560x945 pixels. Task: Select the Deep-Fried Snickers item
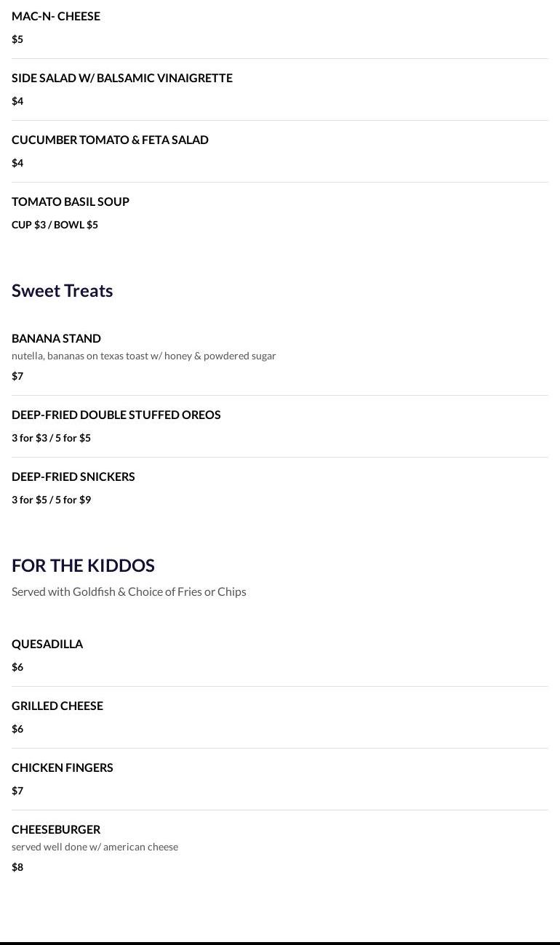pyautogui.click(x=73, y=477)
